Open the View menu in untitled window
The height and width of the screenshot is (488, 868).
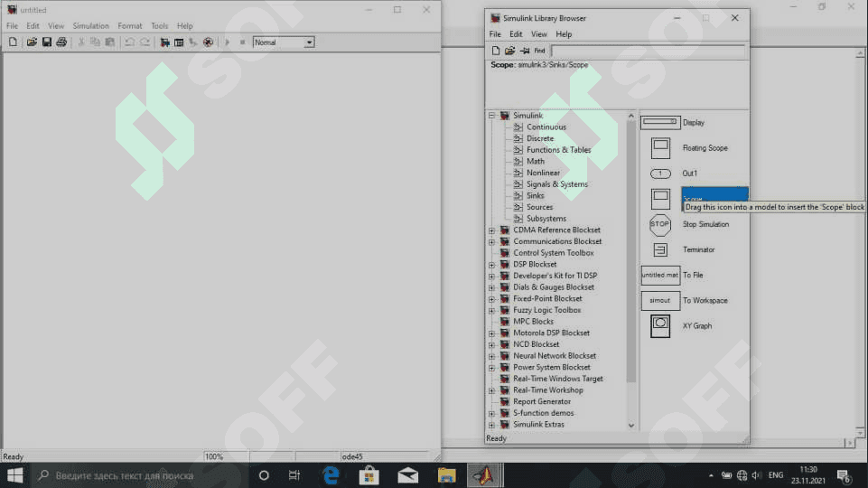pos(56,25)
